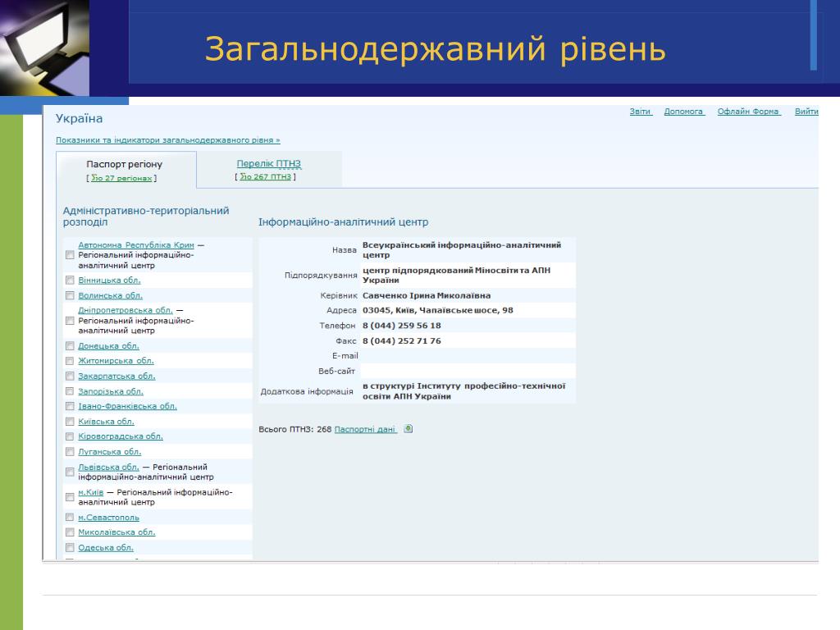The height and width of the screenshot is (630, 840).
Task: Open Житомирська обл. region link
Action: point(116,361)
